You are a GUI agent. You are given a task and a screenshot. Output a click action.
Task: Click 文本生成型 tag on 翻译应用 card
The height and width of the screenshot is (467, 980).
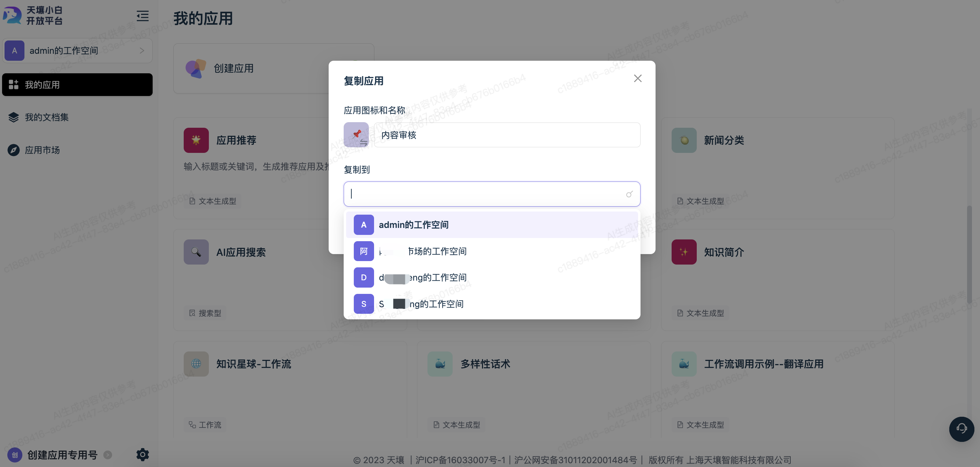pos(700,424)
